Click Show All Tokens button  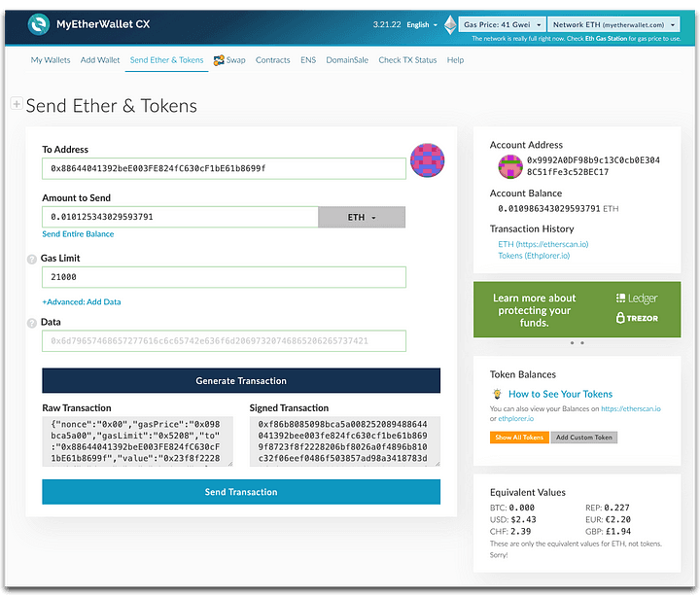coord(519,438)
